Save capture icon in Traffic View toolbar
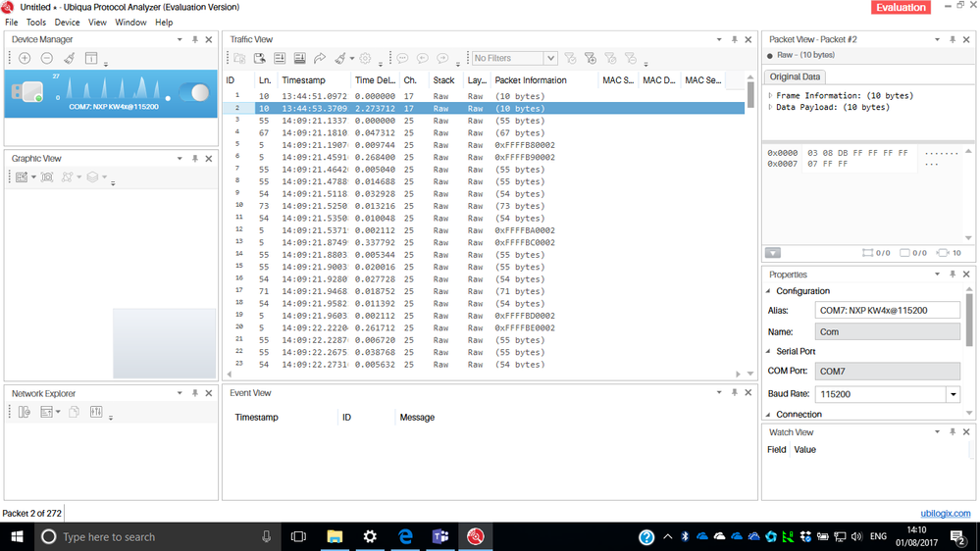 pos(259,58)
